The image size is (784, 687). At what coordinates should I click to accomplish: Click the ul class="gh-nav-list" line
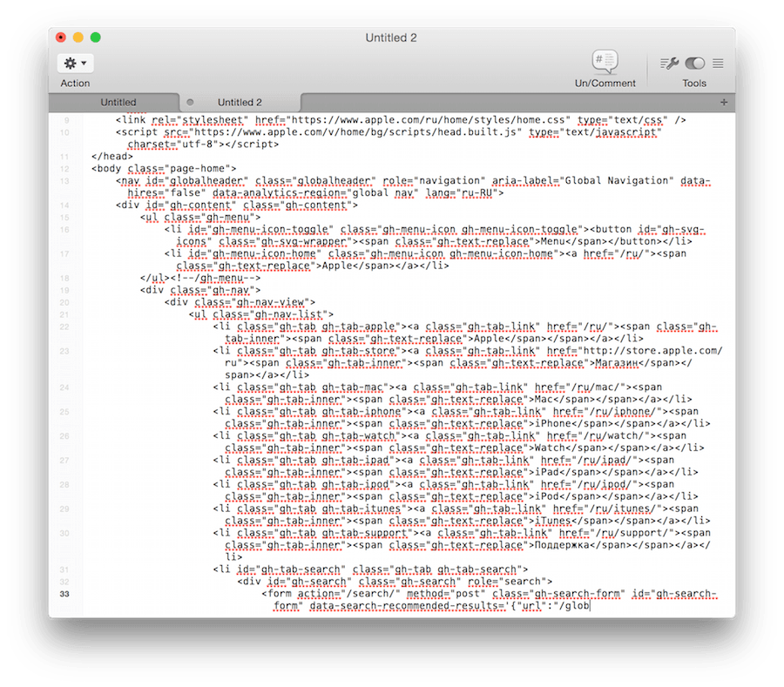[261, 314]
